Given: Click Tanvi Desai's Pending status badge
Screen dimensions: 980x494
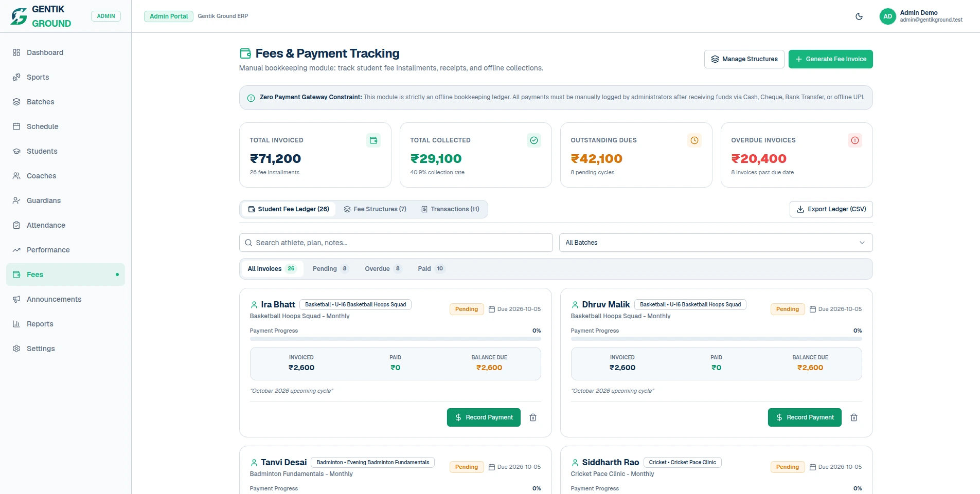Looking at the screenshot, I should point(467,467).
